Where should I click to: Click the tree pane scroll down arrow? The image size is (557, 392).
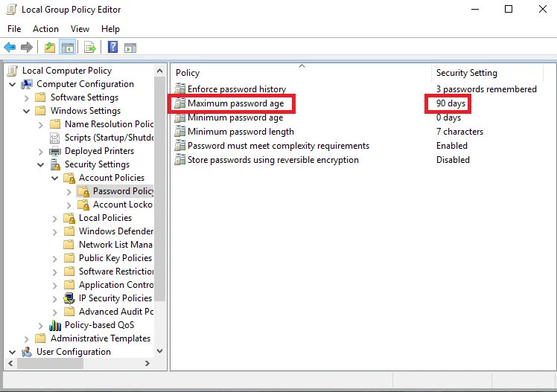160,351
